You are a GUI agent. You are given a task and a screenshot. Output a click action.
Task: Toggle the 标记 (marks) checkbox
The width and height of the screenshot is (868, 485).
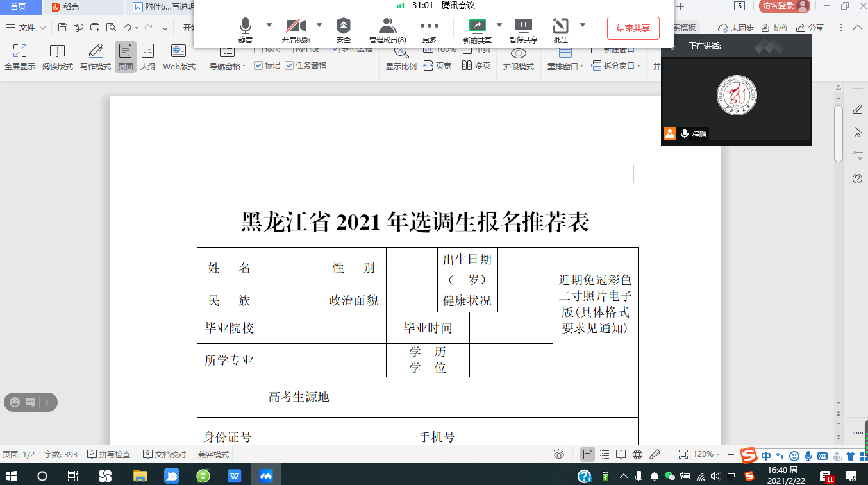267,65
